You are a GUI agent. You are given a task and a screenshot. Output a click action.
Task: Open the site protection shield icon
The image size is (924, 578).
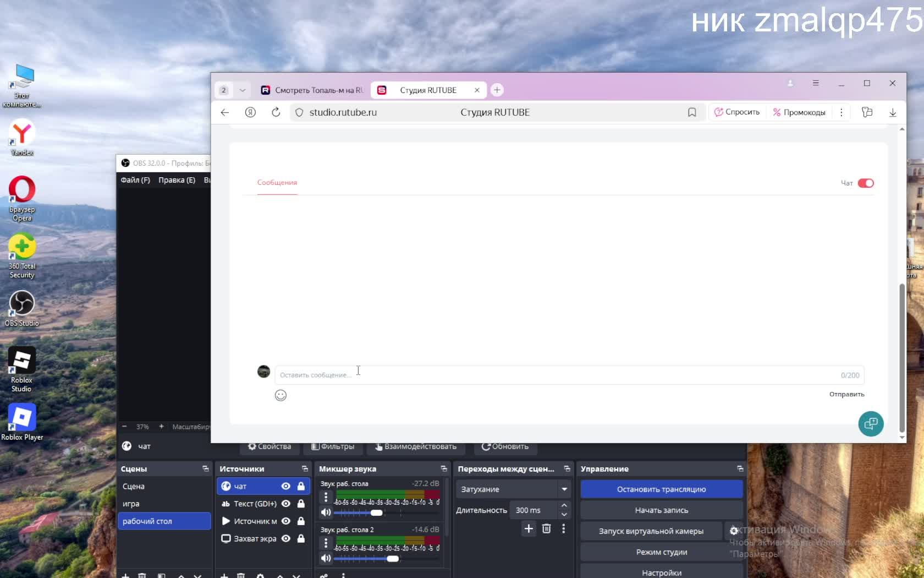pos(299,112)
